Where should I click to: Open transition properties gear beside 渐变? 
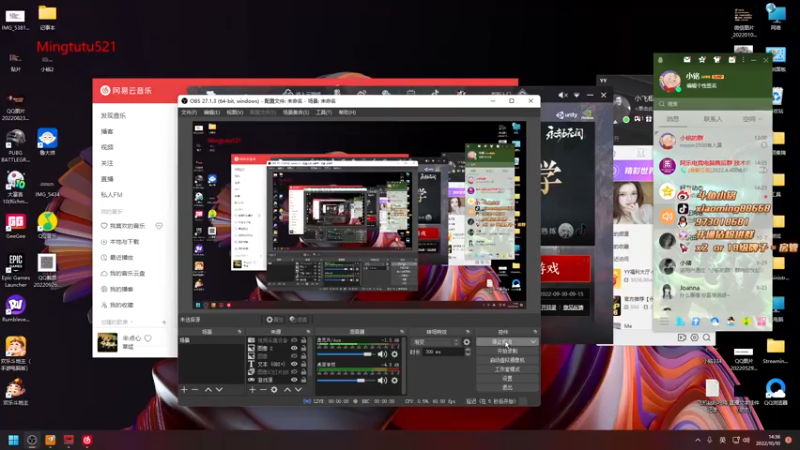pos(466,342)
